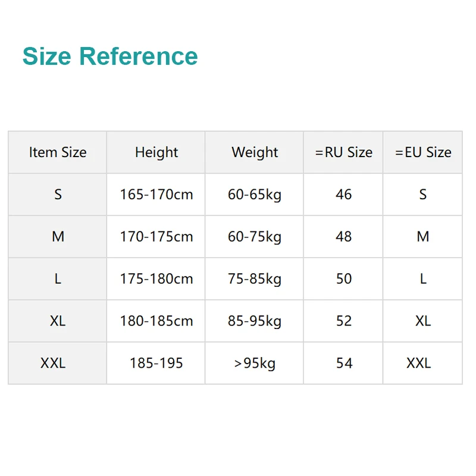
Task: Click the 75-85kg weight cell
Action: [x=255, y=279]
